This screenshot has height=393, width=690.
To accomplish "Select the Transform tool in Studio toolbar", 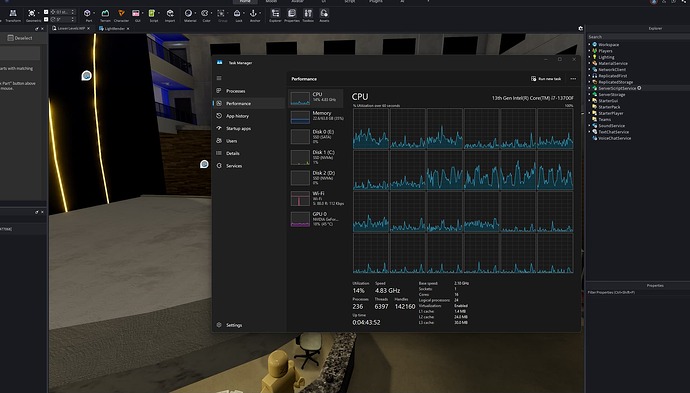I will (13, 15).
